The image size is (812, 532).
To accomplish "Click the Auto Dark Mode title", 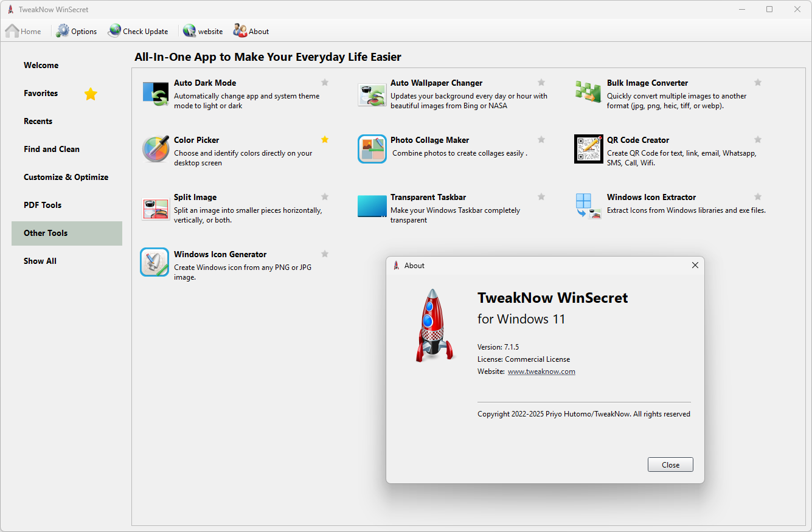I will pyautogui.click(x=205, y=83).
